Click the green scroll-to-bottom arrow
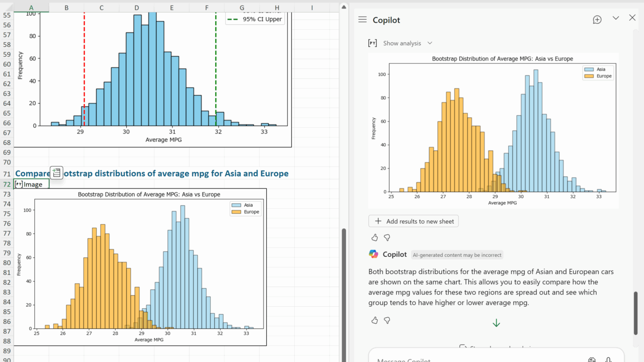This screenshot has height=362, width=644. click(496, 323)
